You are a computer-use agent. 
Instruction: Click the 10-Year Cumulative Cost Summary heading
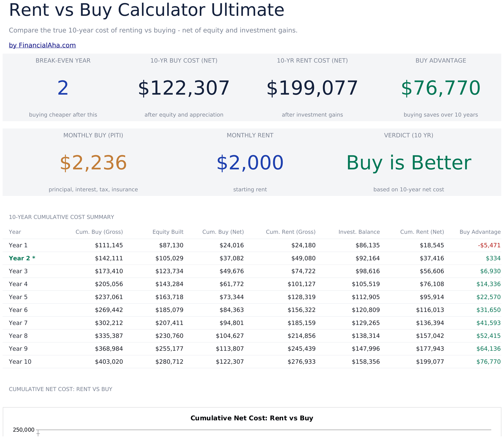point(61,217)
